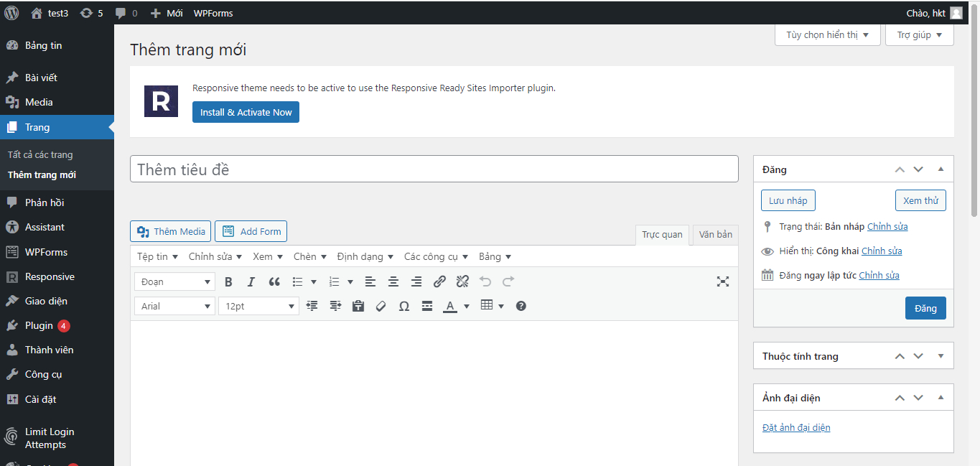Image resolution: width=980 pixels, height=466 pixels.
Task: Toggle bold formatting in the editor
Action: click(x=228, y=281)
